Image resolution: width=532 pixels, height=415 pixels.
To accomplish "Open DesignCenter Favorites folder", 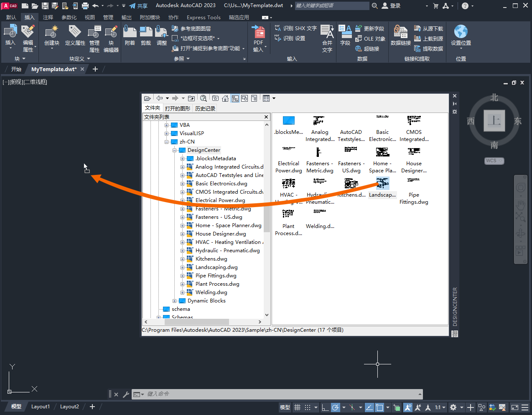I will 215,98.
